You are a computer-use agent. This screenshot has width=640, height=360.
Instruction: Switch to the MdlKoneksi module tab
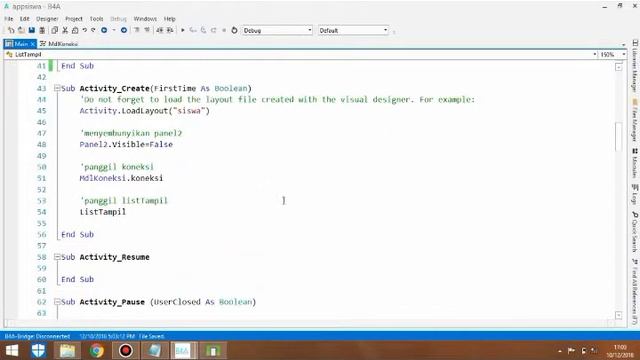tap(59, 44)
